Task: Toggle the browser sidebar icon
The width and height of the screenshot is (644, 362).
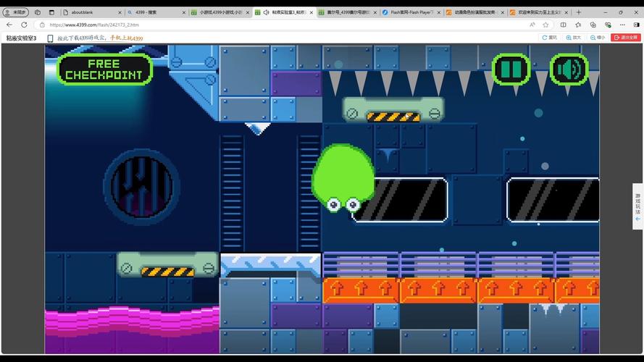Action: (636, 25)
